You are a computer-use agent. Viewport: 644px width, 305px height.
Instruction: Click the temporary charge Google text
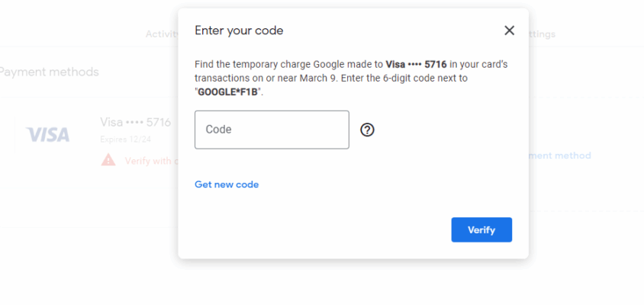[x=288, y=65]
